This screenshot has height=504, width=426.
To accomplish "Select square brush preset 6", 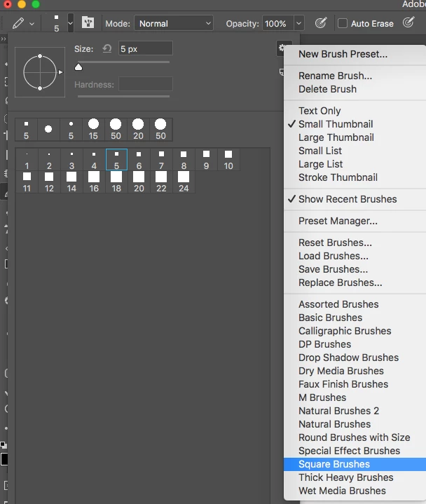I will coord(139,160).
